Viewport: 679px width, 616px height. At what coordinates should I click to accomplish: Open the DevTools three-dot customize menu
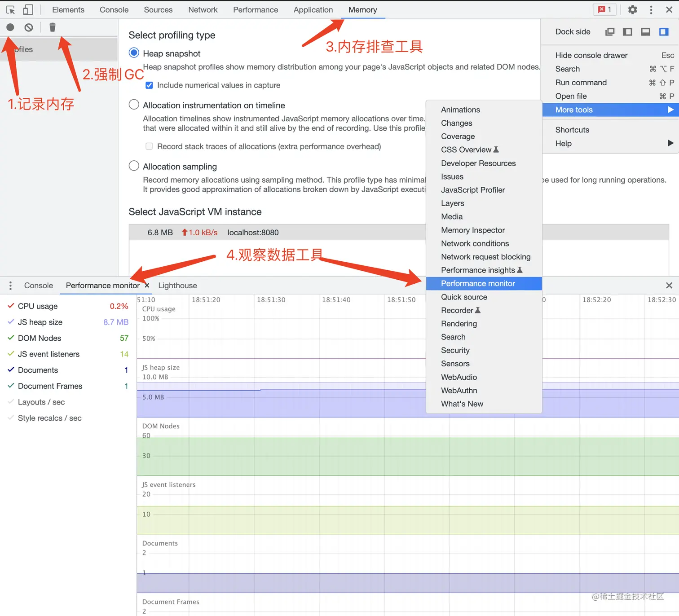(651, 9)
